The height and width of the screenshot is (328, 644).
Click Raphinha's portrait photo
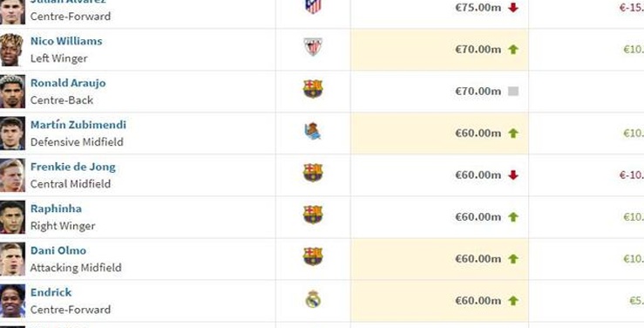pos(12,217)
